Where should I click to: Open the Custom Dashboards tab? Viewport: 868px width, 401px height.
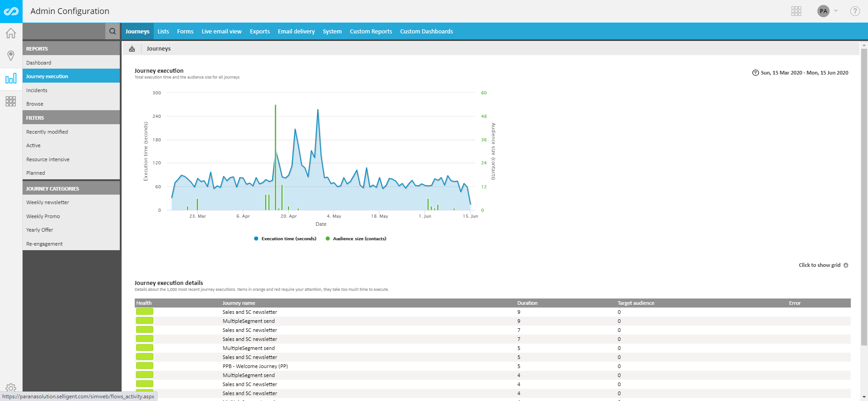pyautogui.click(x=426, y=32)
